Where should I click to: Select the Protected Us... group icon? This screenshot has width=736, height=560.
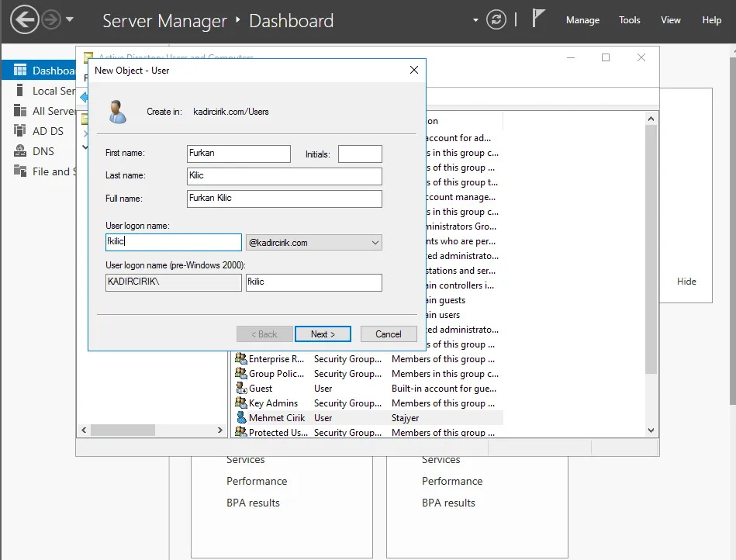tap(240, 432)
